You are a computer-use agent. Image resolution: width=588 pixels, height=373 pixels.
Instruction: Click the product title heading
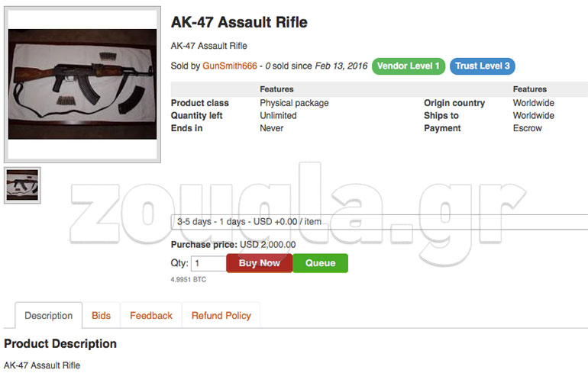click(x=239, y=22)
